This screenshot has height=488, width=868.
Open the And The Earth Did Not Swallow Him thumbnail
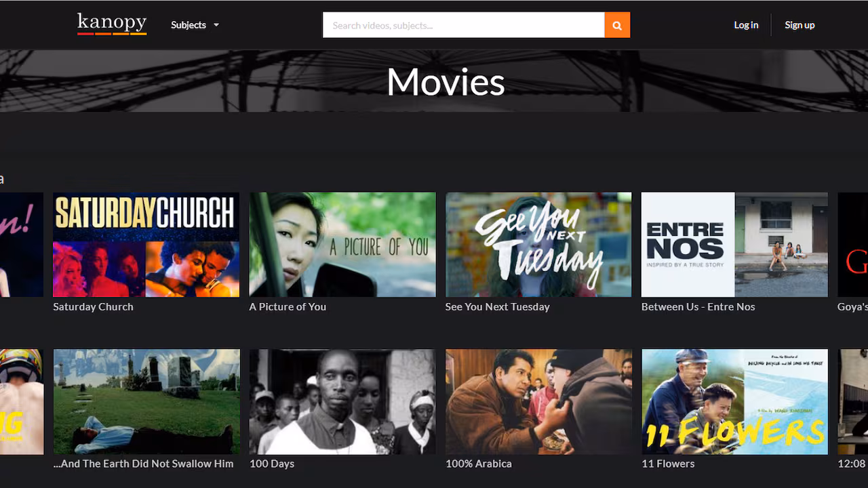pyautogui.click(x=146, y=402)
